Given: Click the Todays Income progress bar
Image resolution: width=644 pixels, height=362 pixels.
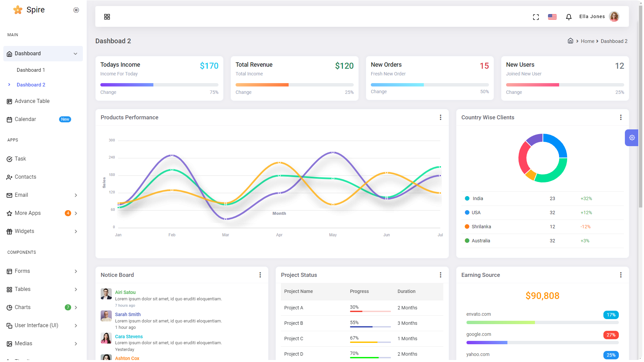Looking at the screenshot, I should coord(159,85).
